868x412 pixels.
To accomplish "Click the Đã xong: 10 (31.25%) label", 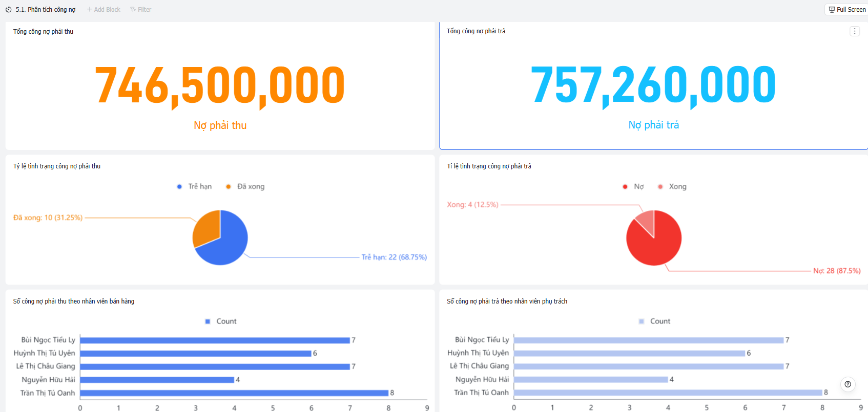I will point(48,218).
